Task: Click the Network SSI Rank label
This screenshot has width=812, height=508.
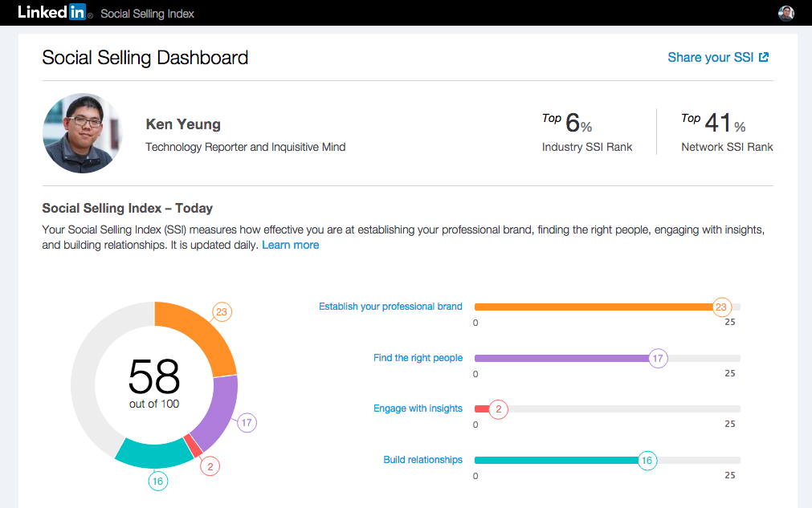Action: pyautogui.click(x=727, y=147)
